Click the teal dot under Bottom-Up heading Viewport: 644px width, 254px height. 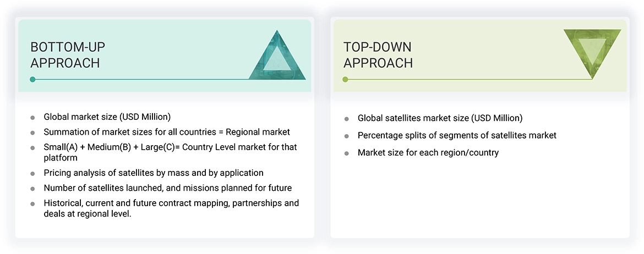coord(32,80)
